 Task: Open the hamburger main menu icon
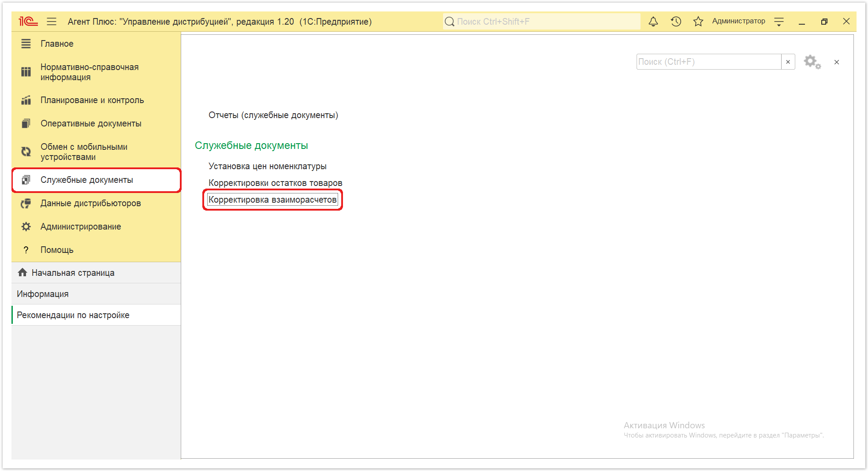point(52,21)
